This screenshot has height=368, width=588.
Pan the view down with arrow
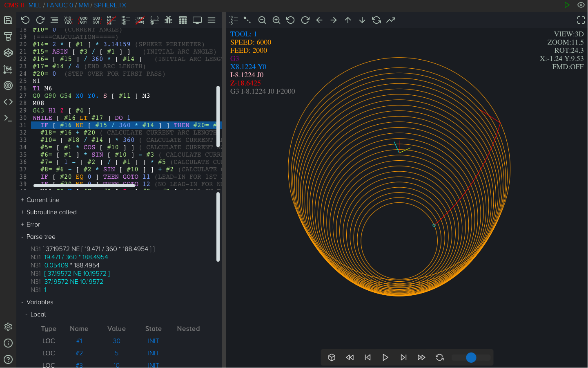(x=362, y=20)
